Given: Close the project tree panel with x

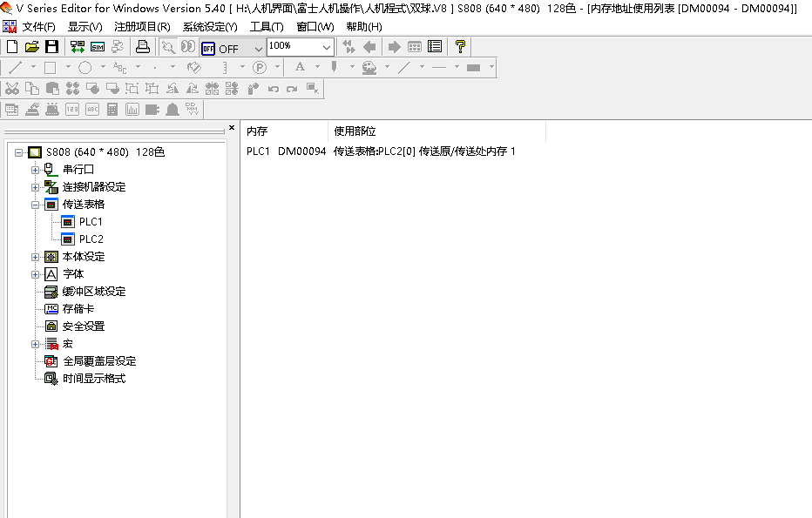Looking at the screenshot, I should (232, 128).
